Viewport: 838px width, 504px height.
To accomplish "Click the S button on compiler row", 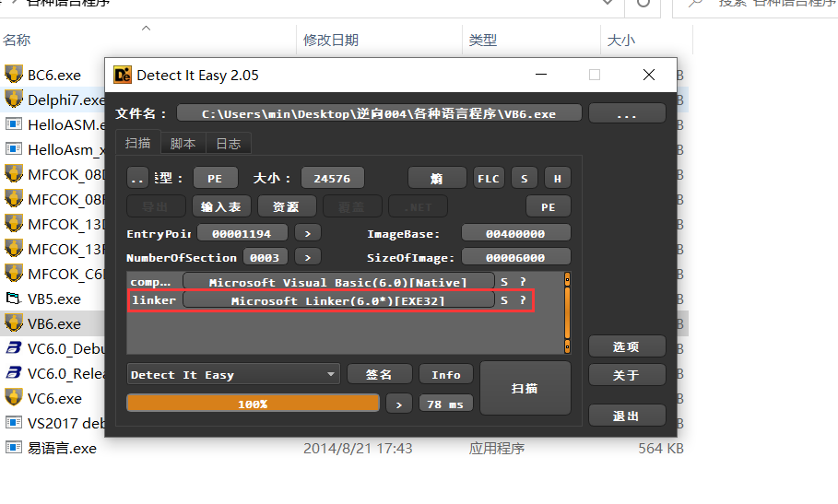I will pos(504,282).
